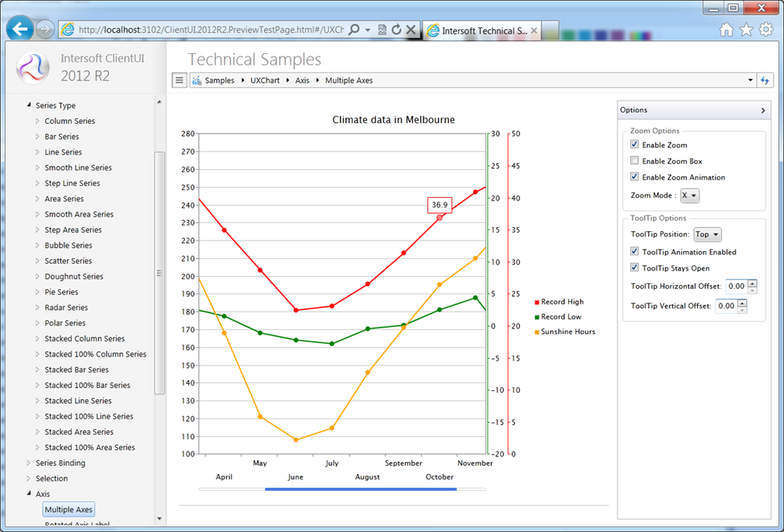Screen dimensions: 784x532
Task: Stop page loading with the X icon
Action: [411, 30]
